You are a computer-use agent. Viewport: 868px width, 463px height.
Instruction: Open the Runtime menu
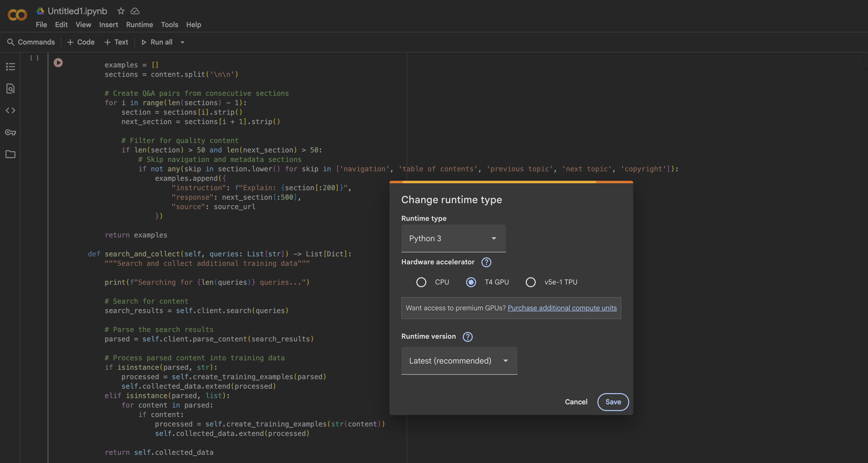click(x=139, y=25)
